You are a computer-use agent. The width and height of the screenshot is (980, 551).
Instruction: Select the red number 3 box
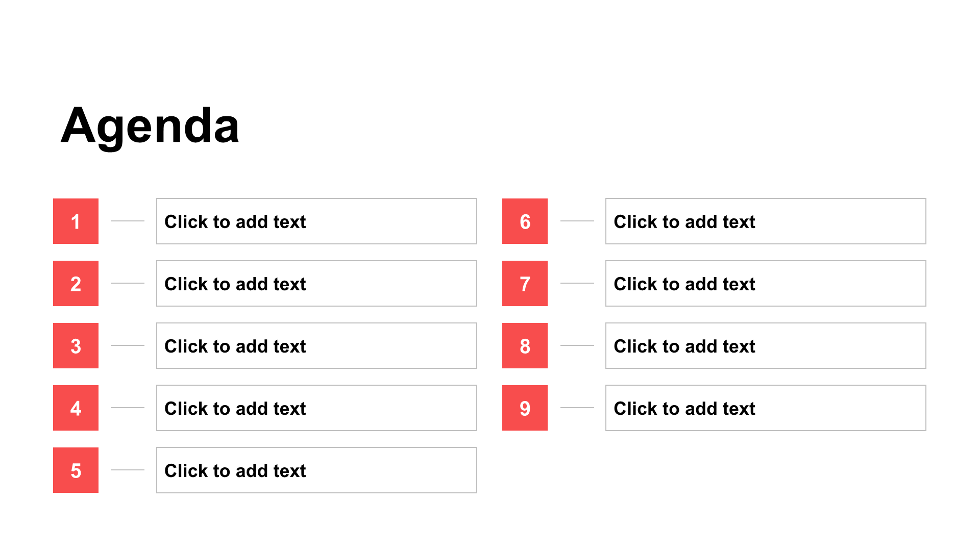pos(76,345)
